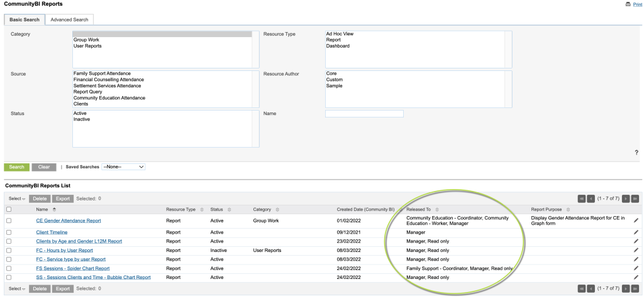Click the Created Date (Community BI) column header
This screenshot has width=644, height=299.
pos(365,210)
